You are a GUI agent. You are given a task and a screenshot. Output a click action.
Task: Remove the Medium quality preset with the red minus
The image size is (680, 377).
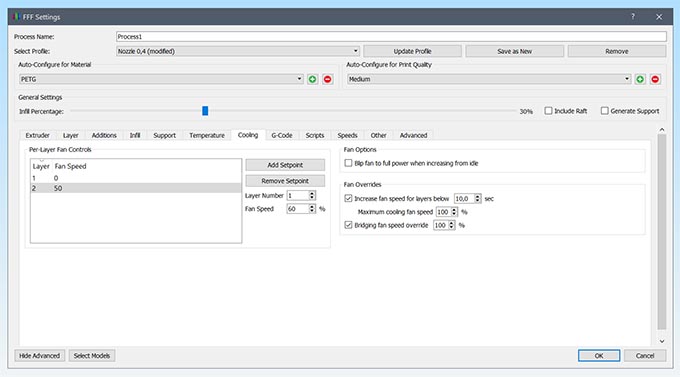point(655,79)
